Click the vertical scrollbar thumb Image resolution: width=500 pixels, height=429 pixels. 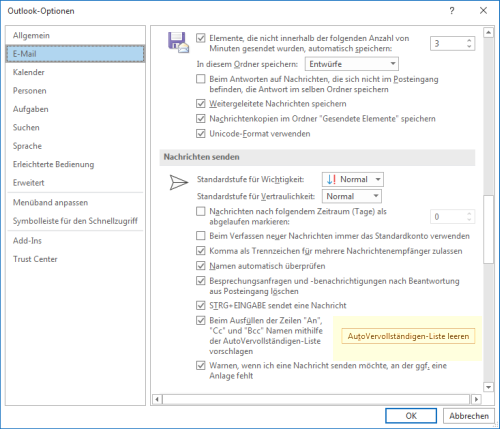click(488, 229)
